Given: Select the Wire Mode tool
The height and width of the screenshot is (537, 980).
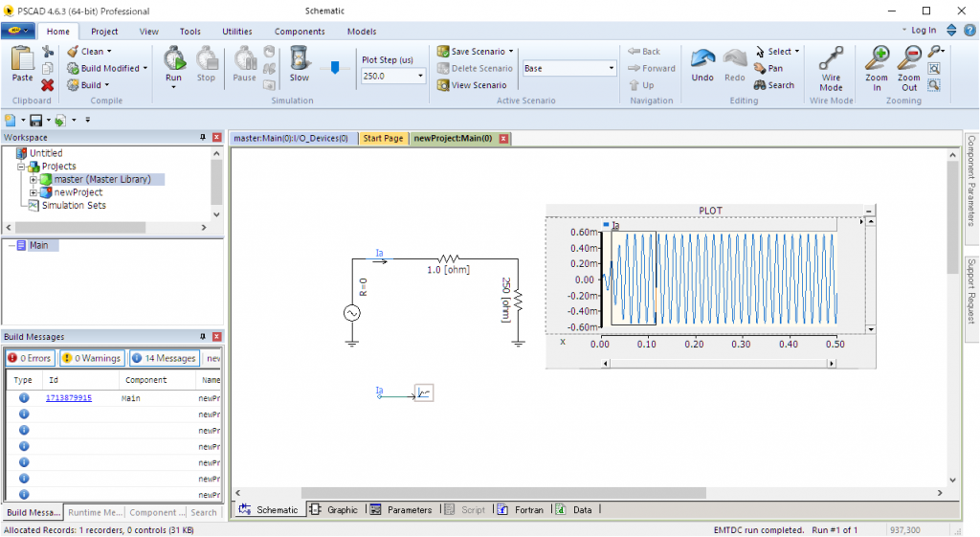Looking at the screenshot, I should click(831, 59).
